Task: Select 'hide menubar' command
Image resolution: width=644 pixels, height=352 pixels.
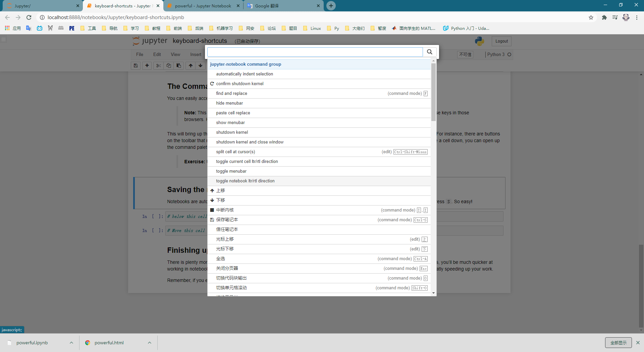Action: tap(319, 103)
